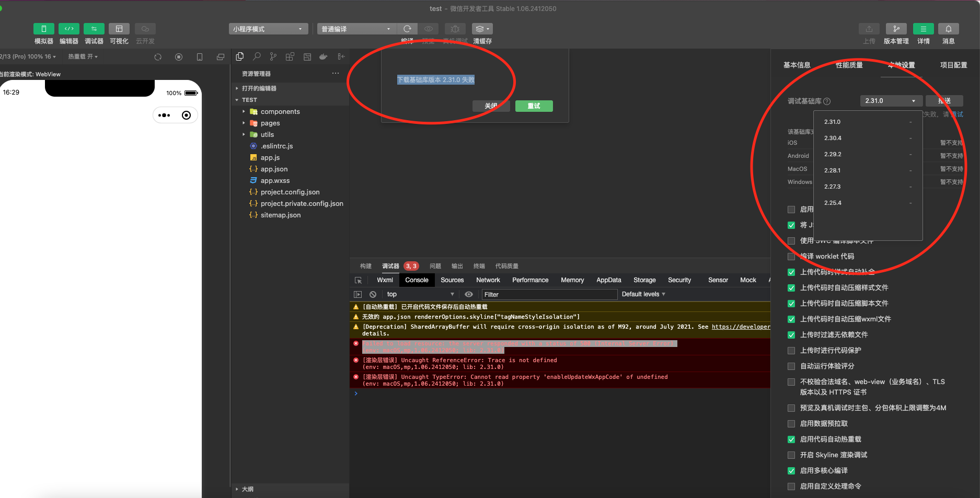
Task: Switch to the Network tab
Action: pyautogui.click(x=488, y=280)
